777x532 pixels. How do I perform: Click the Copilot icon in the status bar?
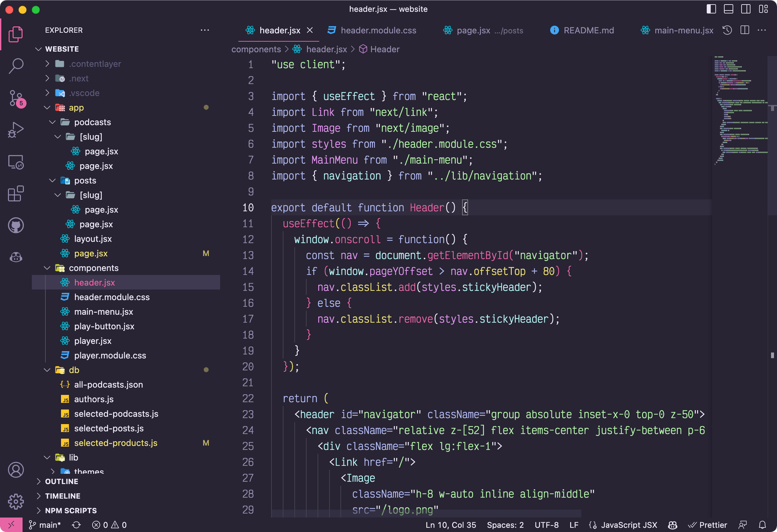pos(672,525)
